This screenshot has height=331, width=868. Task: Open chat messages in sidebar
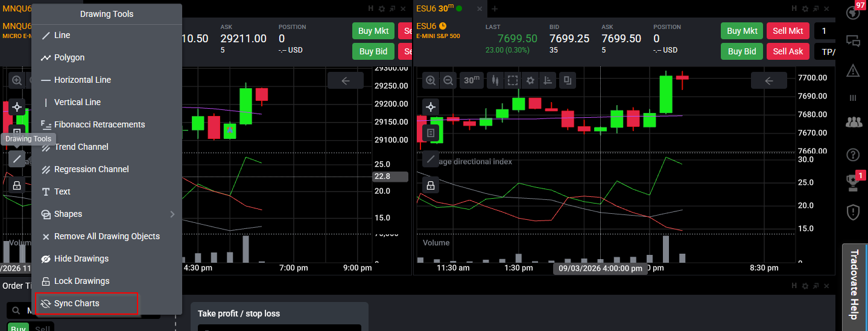tap(853, 41)
